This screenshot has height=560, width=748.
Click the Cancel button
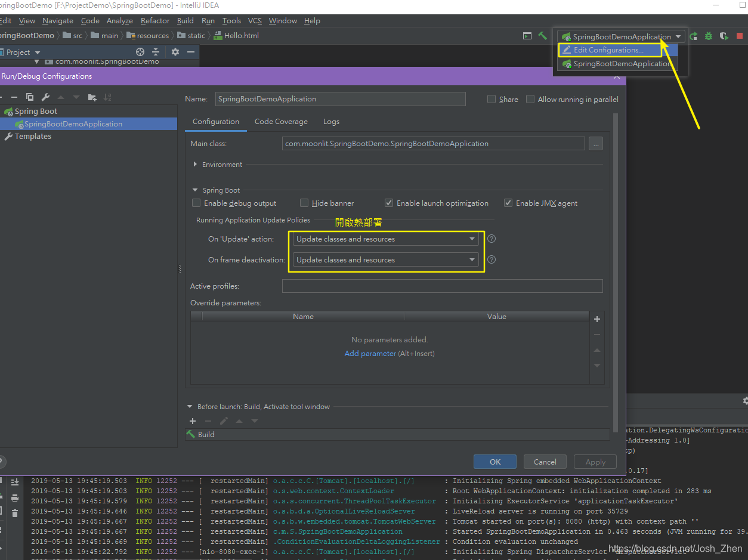[x=545, y=462]
